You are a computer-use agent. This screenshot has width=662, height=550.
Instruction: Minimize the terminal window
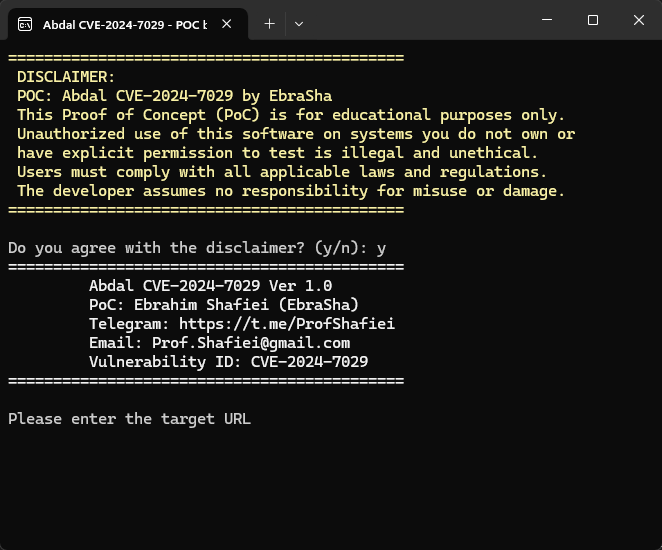coord(547,20)
